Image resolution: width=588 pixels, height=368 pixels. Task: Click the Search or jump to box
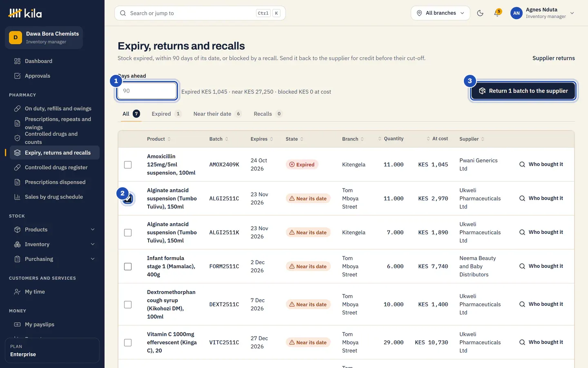(x=200, y=13)
